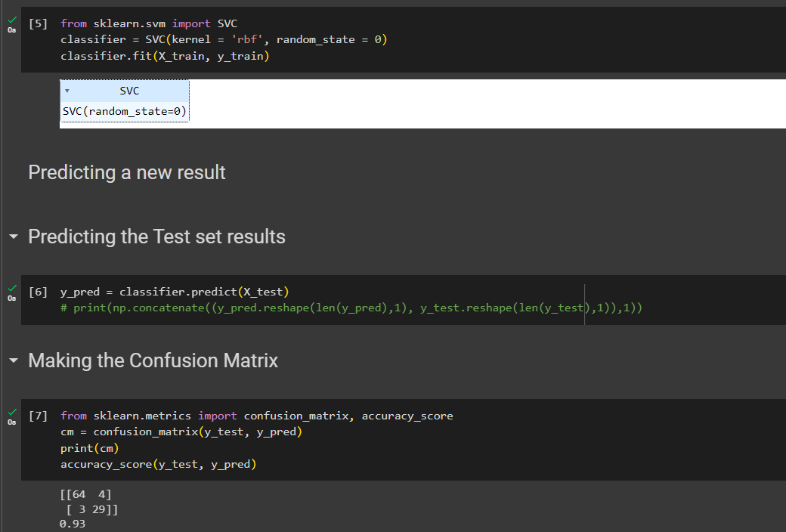Click the green checkmark run status of cell 5

coord(12,20)
